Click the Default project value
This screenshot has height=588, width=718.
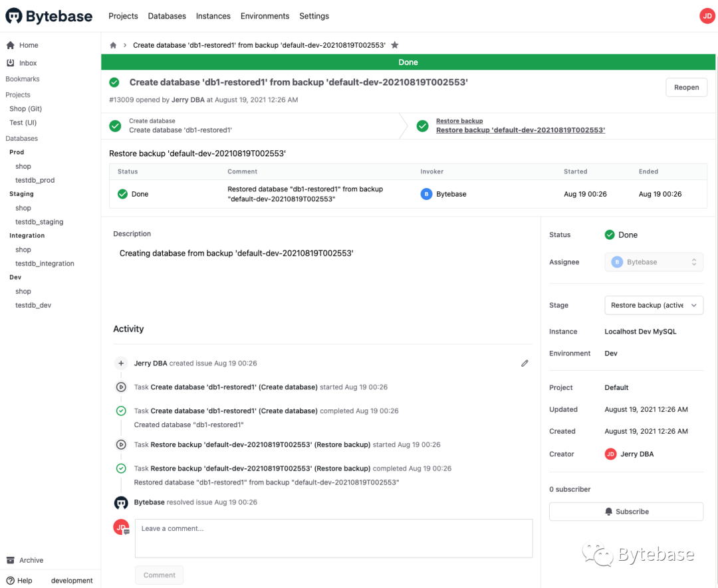[616, 387]
